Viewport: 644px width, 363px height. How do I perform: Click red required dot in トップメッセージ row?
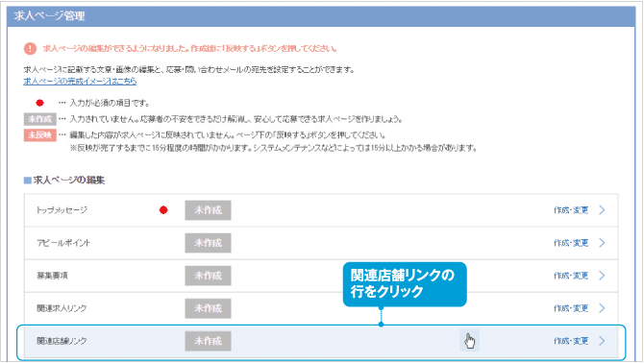click(163, 210)
